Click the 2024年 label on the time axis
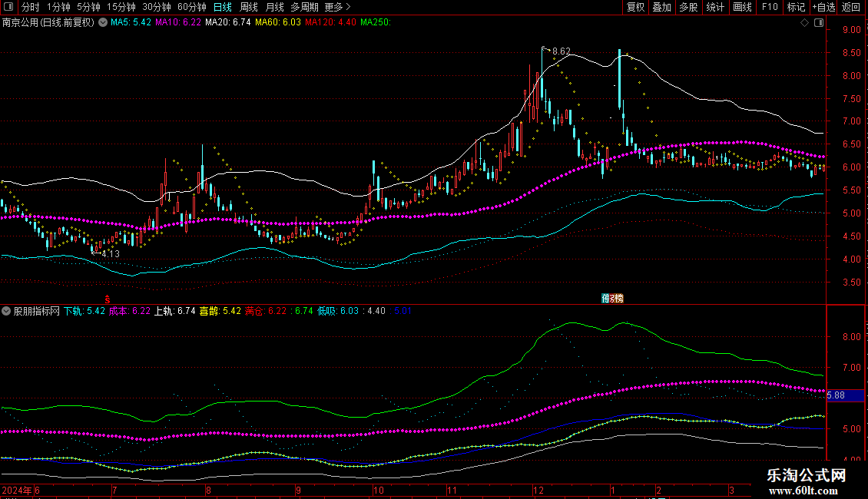868x499 pixels. click(x=17, y=490)
